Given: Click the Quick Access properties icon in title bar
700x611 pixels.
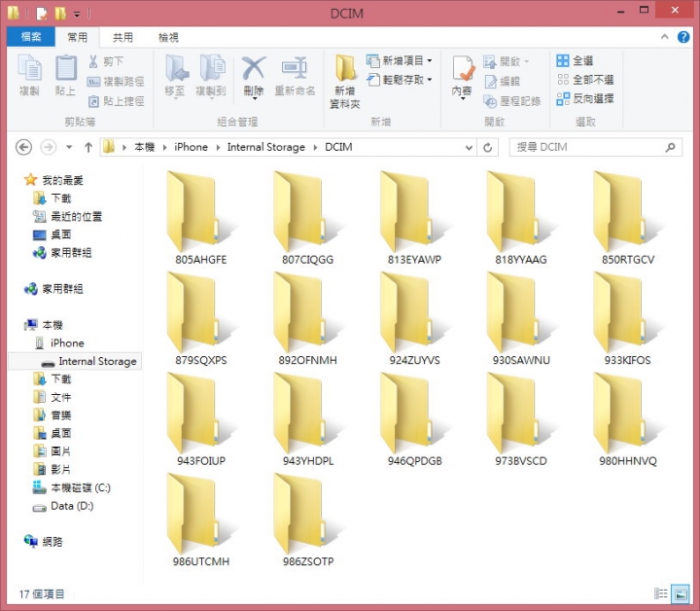Looking at the screenshot, I should pos(42,14).
